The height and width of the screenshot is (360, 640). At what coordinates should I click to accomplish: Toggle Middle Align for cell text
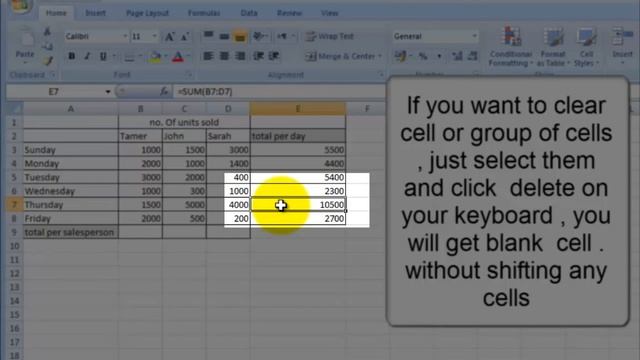pos(224,37)
